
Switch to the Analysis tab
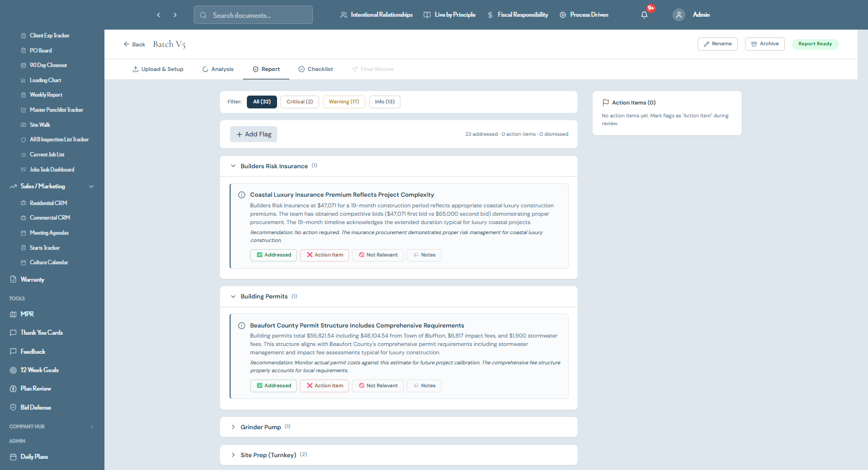click(218, 69)
